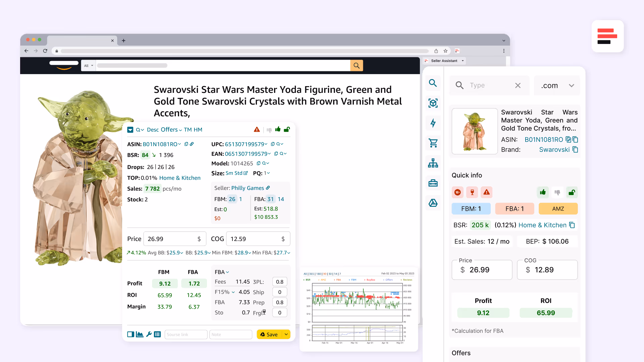Copy the EAN code in the product widget
Viewport: 644px width, 362px height.
[x=276, y=154]
